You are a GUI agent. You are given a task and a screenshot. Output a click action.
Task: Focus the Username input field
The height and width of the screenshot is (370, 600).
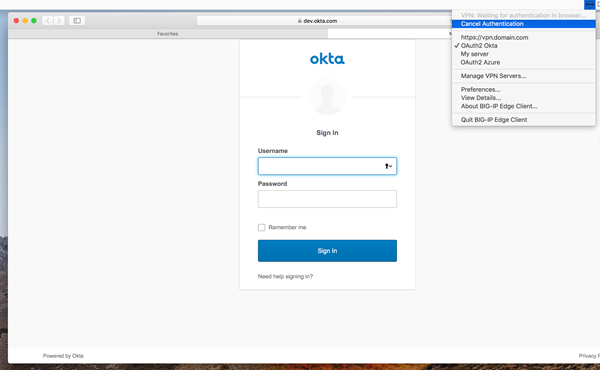(x=327, y=166)
